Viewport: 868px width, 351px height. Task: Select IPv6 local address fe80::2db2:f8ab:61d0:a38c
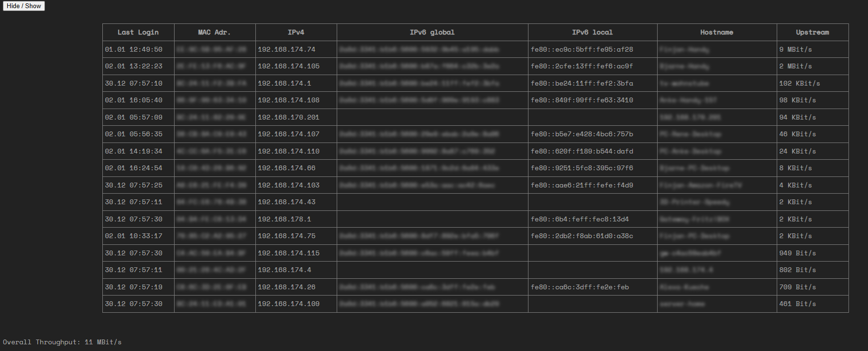point(582,236)
